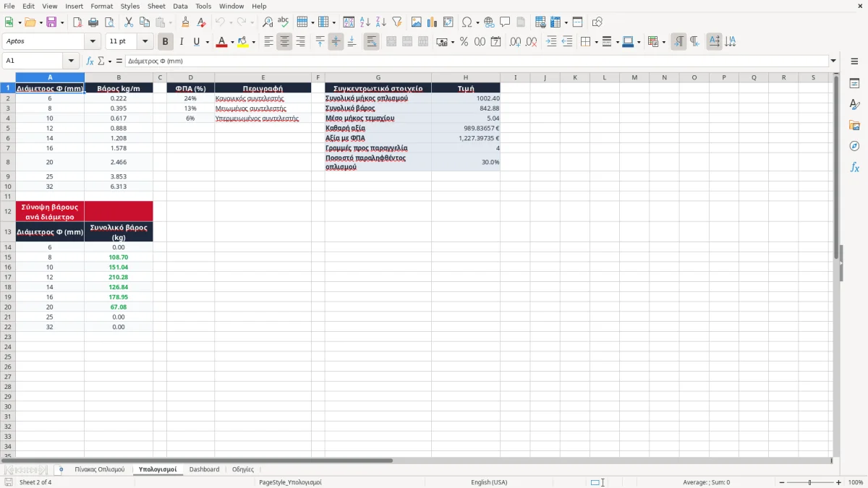Open the underline style dropdown arrow
Viewport: 868px width, 488px height.
[x=208, y=42]
